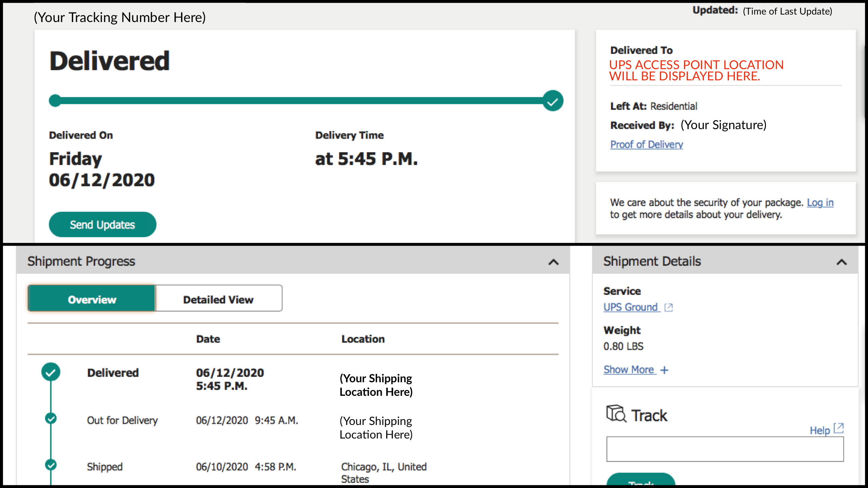Click the Log in link
868x488 pixels.
[x=820, y=203]
